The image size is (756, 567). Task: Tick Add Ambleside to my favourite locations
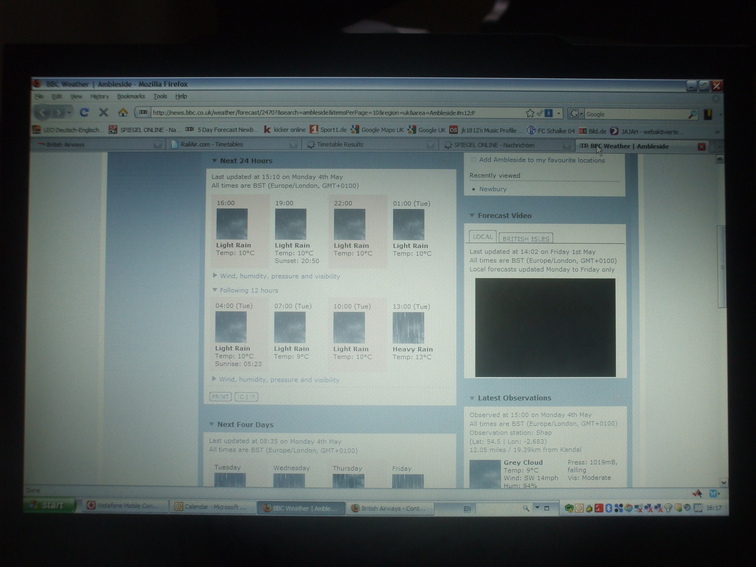[473, 160]
